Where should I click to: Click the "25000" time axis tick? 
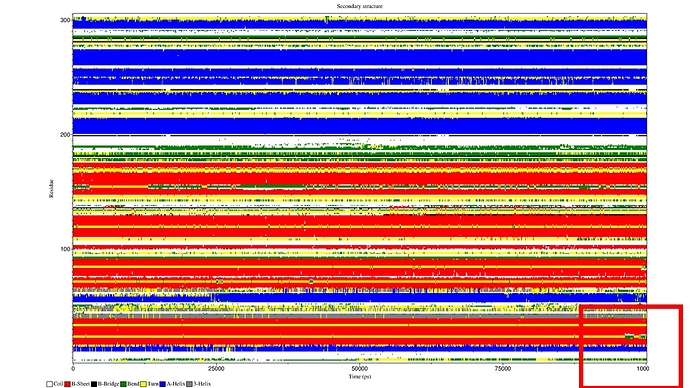tap(216, 369)
